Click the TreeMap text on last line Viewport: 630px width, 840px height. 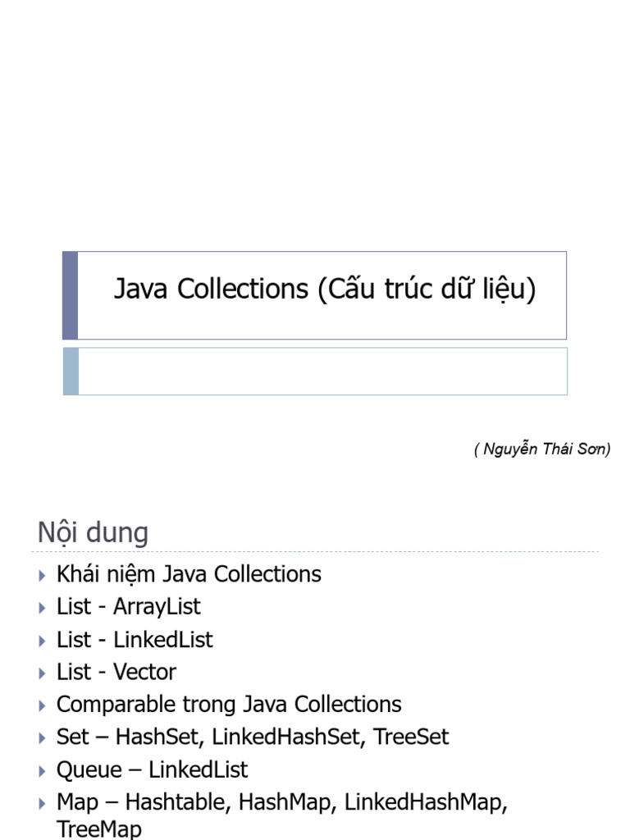point(99,829)
